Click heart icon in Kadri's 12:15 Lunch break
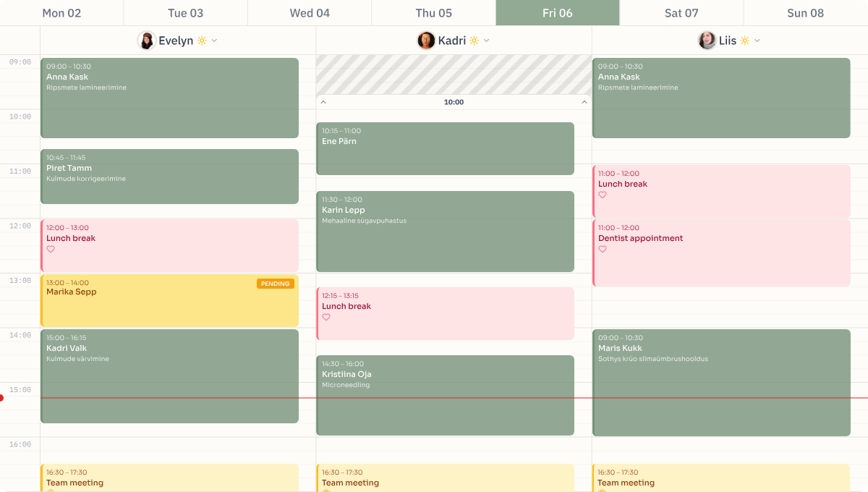The width and height of the screenshot is (868, 492). [326, 317]
